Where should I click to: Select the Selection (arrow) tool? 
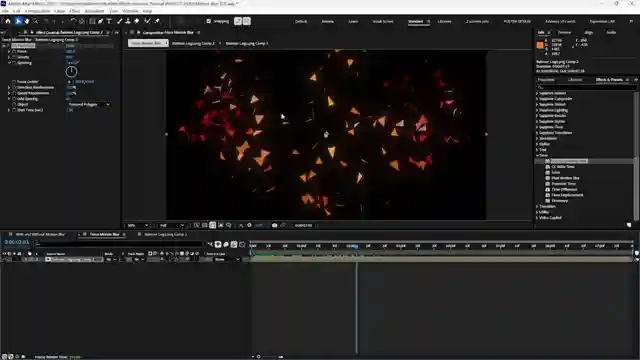click(18, 21)
